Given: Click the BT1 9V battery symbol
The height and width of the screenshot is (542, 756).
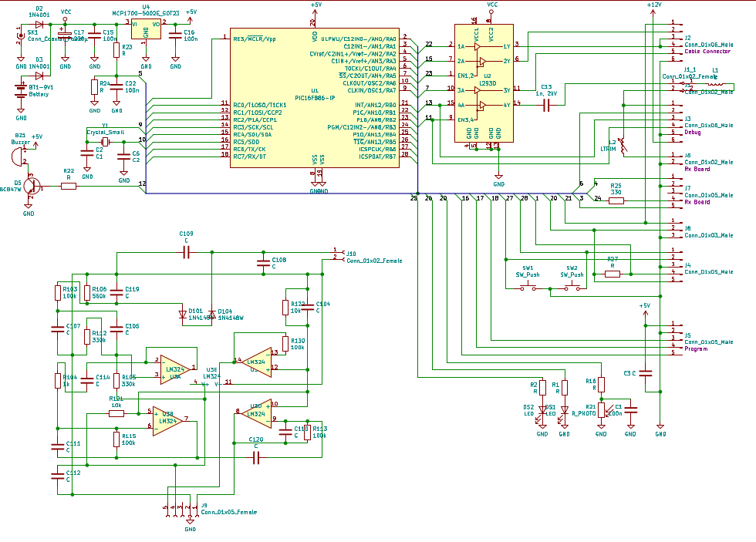Looking at the screenshot, I should [21, 90].
